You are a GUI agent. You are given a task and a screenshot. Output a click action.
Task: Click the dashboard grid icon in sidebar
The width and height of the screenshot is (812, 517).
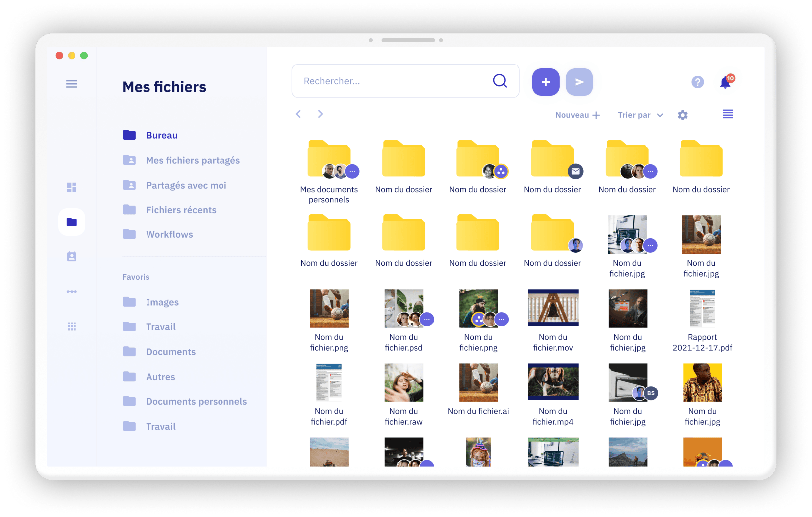click(72, 187)
